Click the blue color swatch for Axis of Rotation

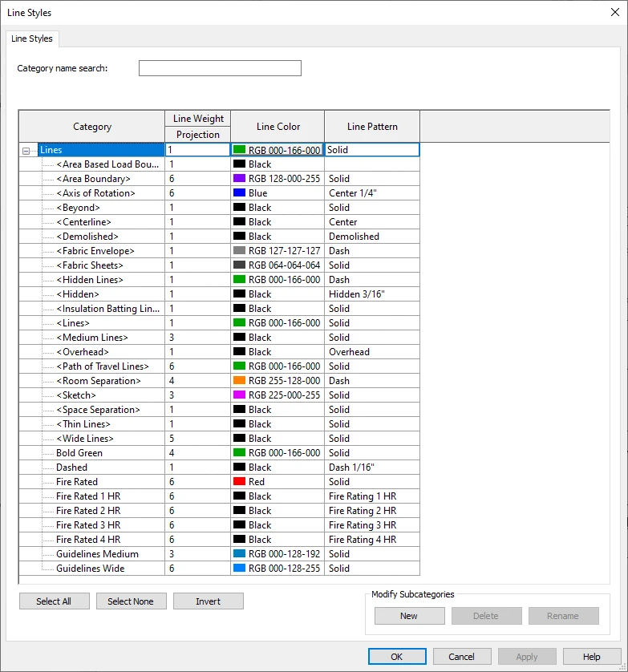pos(239,193)
